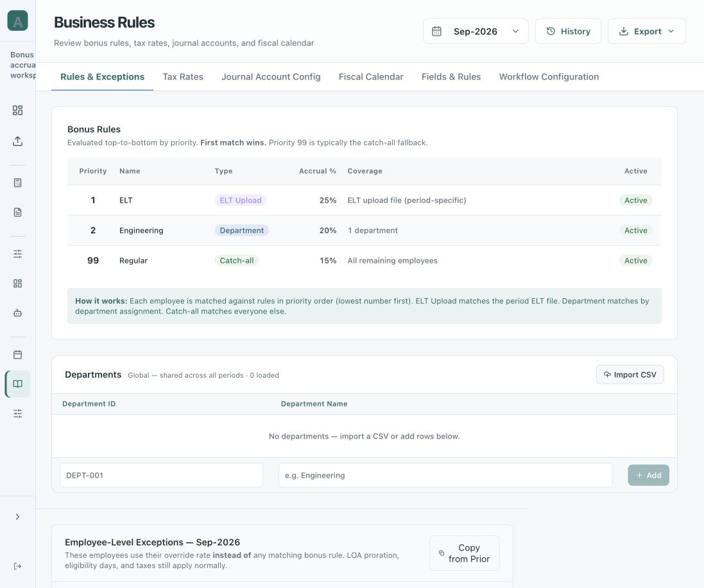Focus the DEPT-001 department ID field
Image resolution: width=704 pixels, height=588 pixels.
(161, 475)
